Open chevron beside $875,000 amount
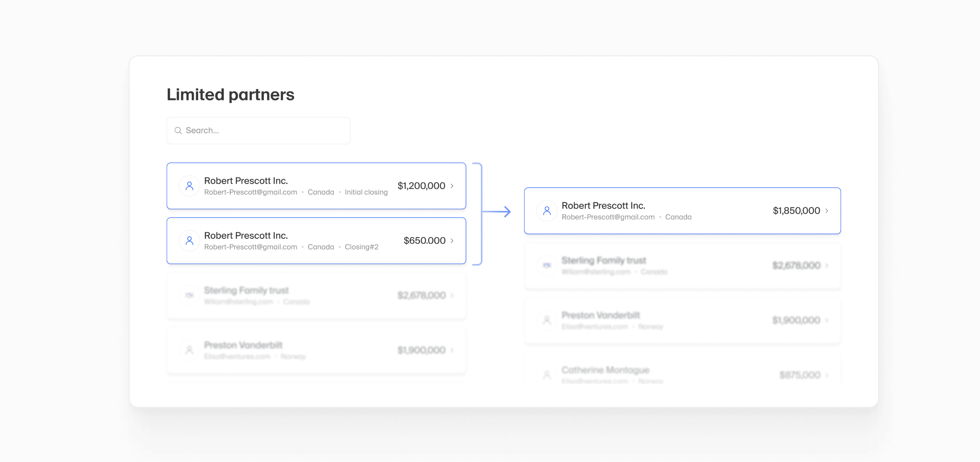980x462 pixels. (x=827, y=375)
